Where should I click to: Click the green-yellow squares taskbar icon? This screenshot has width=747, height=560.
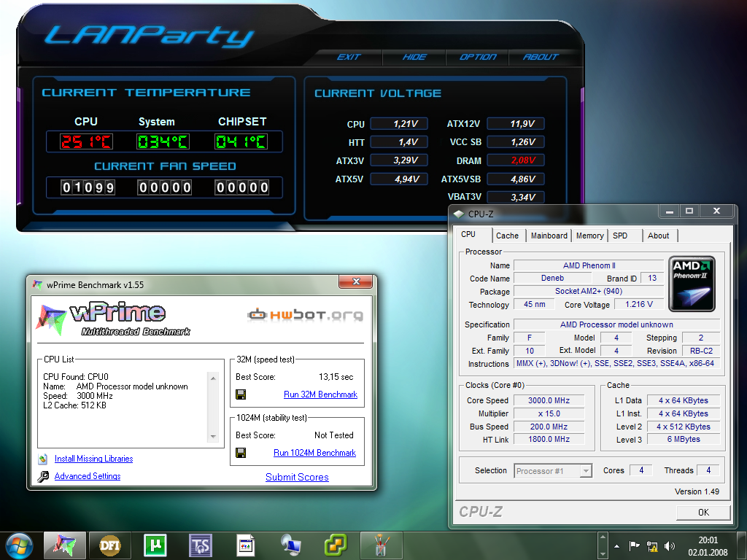[x=336, y=545]
